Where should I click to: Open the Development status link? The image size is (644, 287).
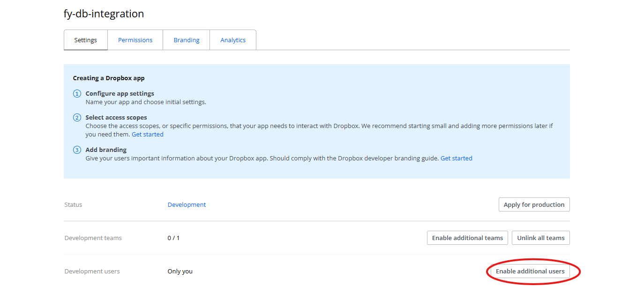tap(187, 204)
